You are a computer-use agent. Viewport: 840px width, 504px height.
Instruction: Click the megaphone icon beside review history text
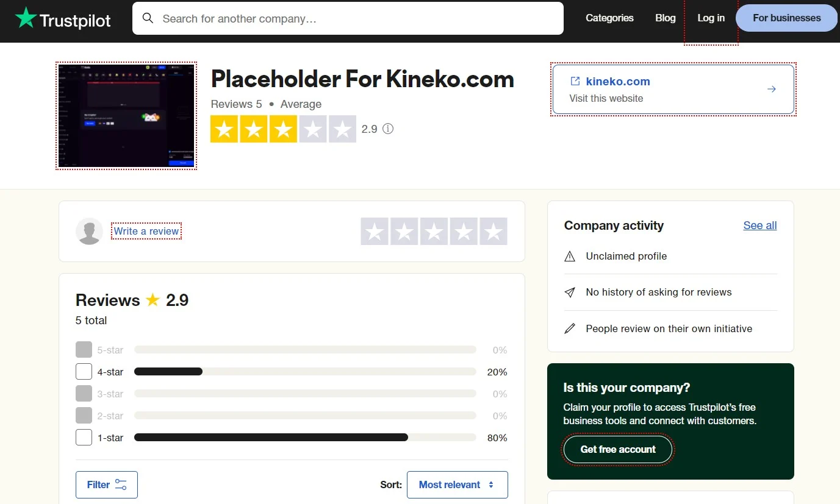(x=570, y=292)
